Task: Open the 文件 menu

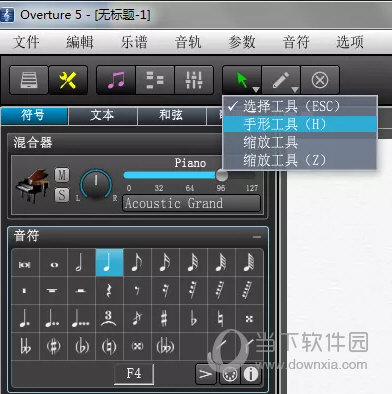Action: tap(26, 42)
